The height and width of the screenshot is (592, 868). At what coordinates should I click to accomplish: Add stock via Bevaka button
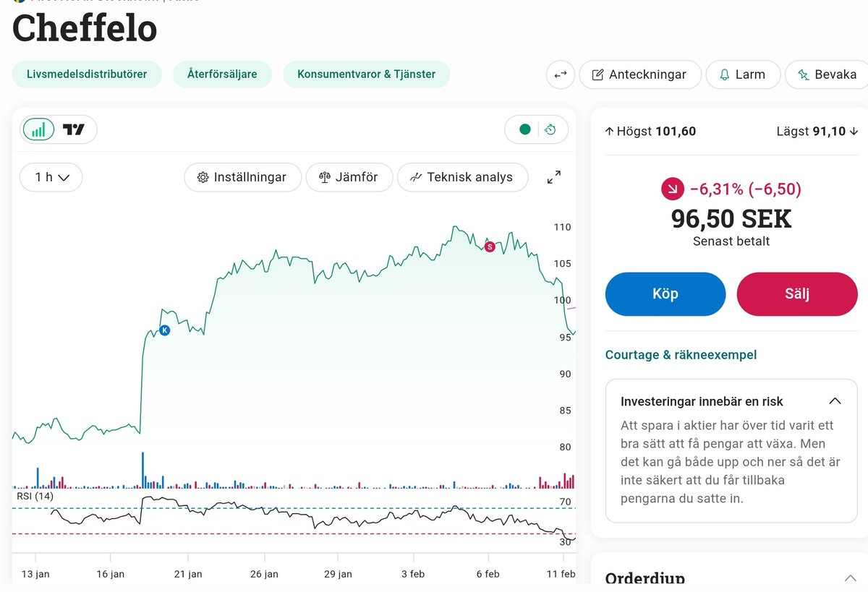tap(827, 74)
